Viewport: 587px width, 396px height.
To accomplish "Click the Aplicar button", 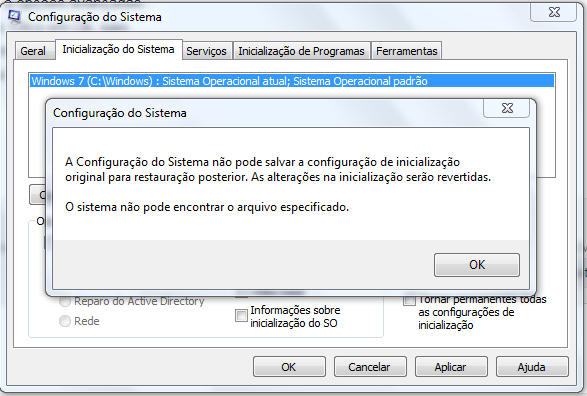I will pos(451,367).
